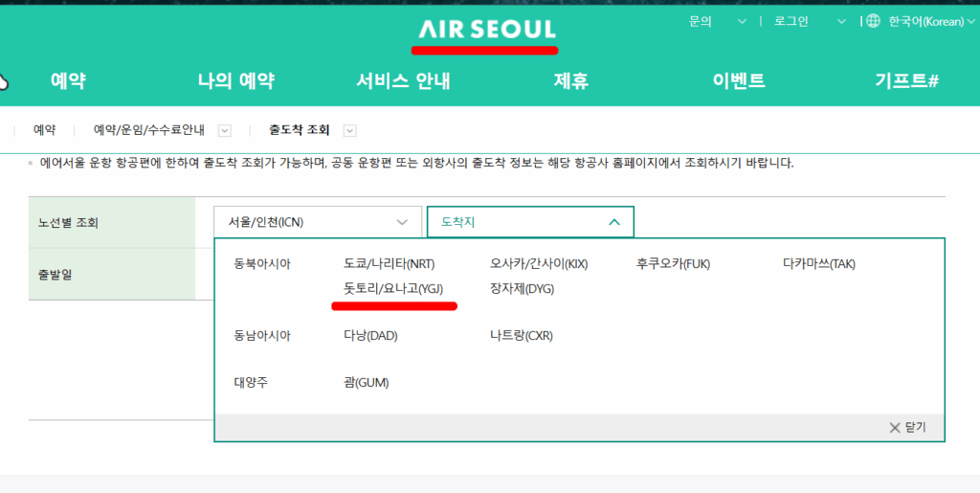Choose 오사카/간사이(KIX) destination
The height and width of the screenshot is (493, 980).
click(539, 263)
